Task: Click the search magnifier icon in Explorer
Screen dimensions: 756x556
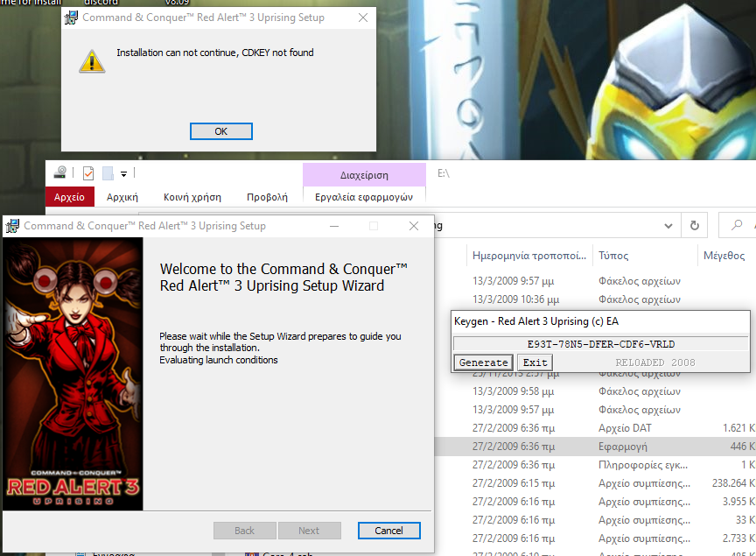Action: pyautogui.click(x=736, y=225)
